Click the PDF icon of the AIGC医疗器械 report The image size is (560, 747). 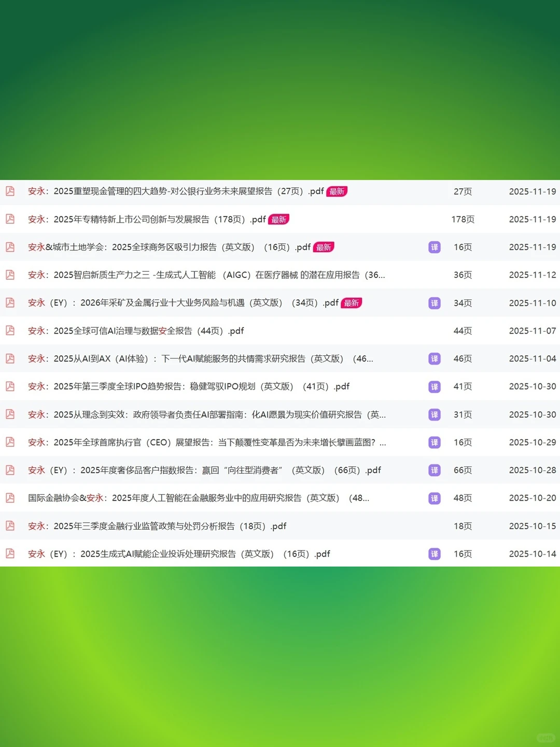pos(10,275)
